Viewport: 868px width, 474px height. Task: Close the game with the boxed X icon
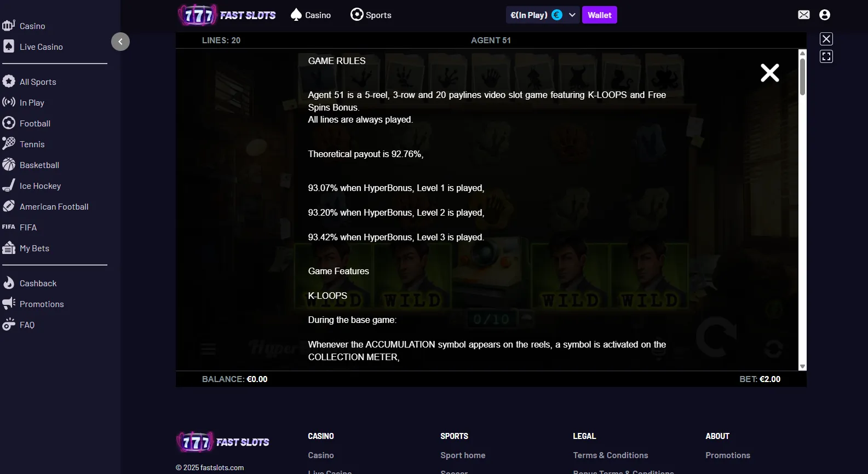[826, 39]
